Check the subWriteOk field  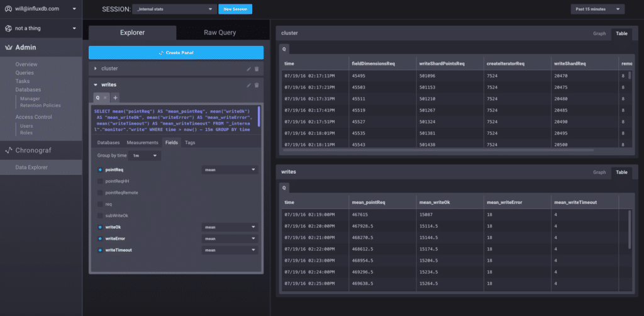pos(100,215)
